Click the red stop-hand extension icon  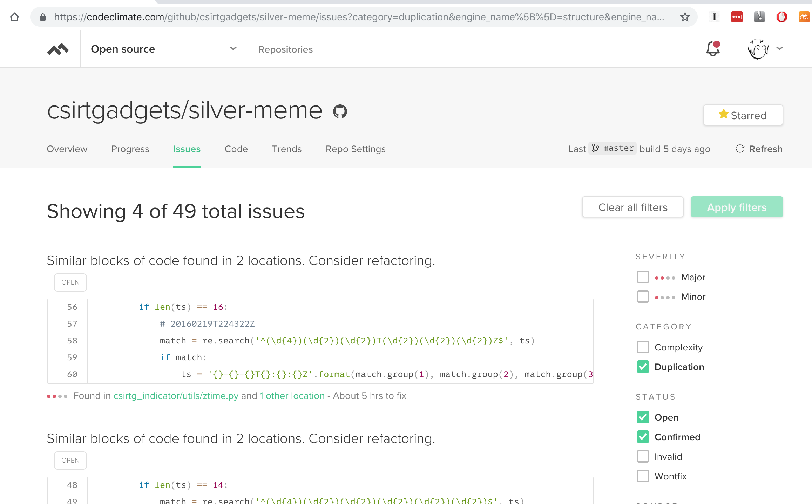click(x=781, y=17)
